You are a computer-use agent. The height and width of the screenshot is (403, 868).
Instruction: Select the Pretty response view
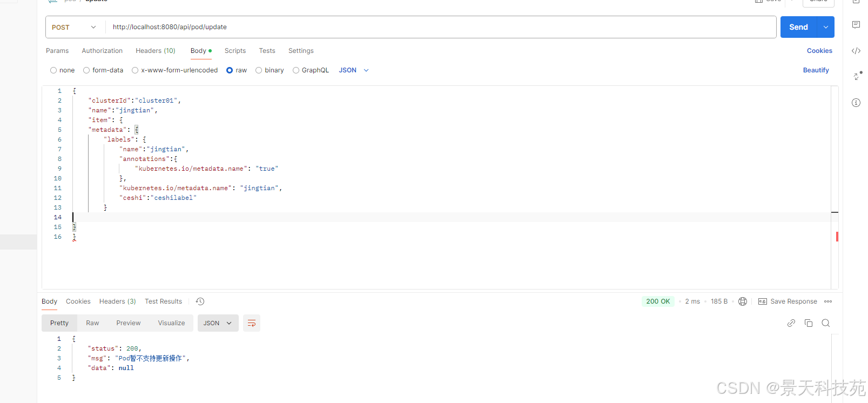coord(59,323)
